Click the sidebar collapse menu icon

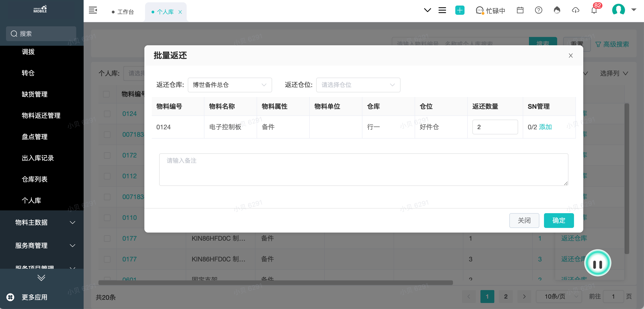(93, 10)
